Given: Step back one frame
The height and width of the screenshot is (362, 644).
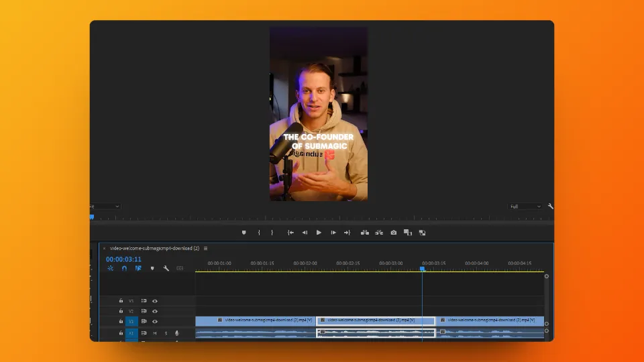Looking at the screenshot, I should [305, 233].
